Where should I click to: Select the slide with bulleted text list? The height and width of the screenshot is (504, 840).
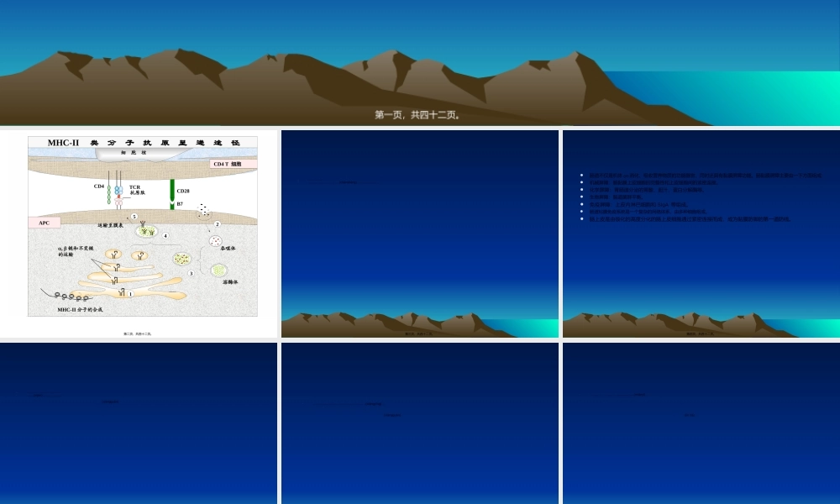[701, 234]
